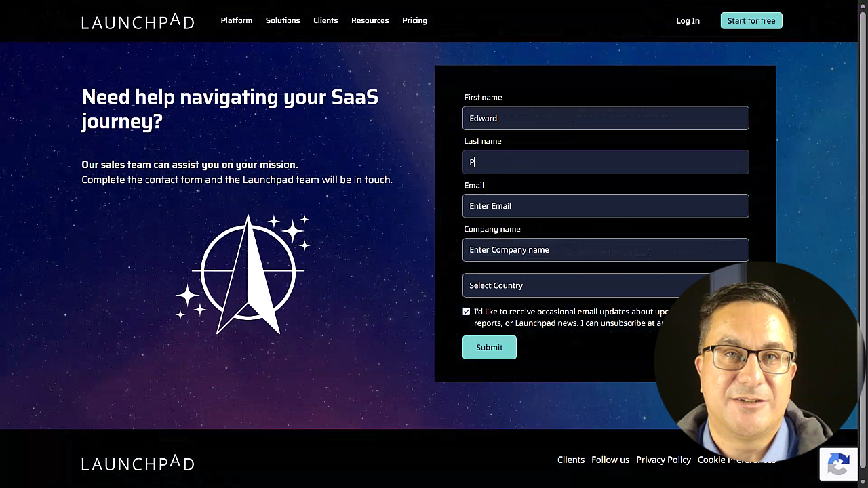This screenshot has width=868, height=488.
Task: Open the Platform menu
Action: [236, 20]
